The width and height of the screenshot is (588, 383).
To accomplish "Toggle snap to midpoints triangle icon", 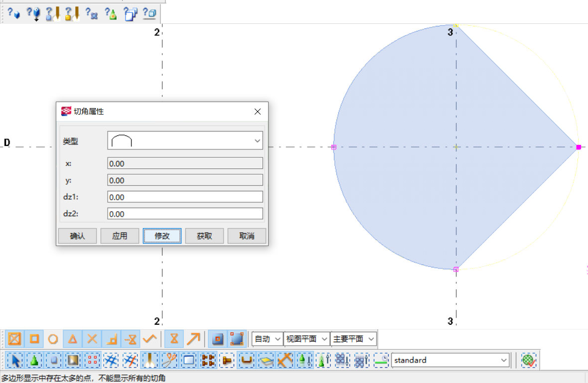I will click(72, 339).
